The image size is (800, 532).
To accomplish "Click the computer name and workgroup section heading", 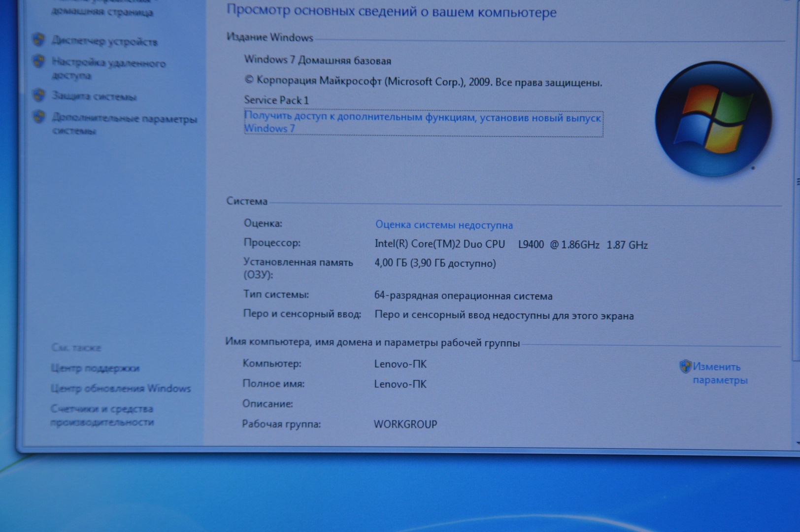I will click(x=372, y=342).
